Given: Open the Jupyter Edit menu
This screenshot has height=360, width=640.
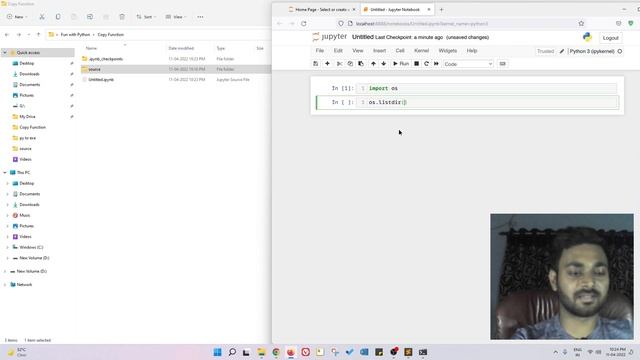Looking at the screenshot, I should tap(338, 51).
